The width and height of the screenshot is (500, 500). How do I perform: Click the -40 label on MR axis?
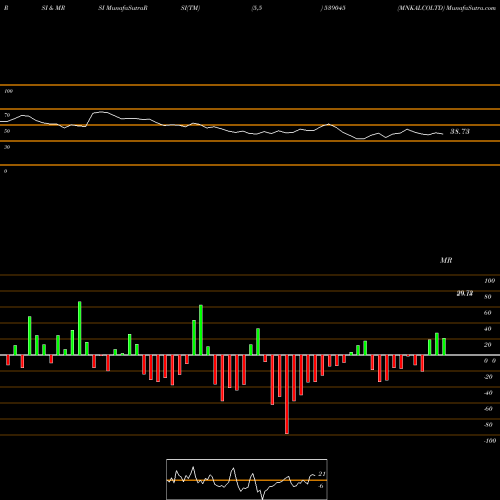(x=488, y=393)
